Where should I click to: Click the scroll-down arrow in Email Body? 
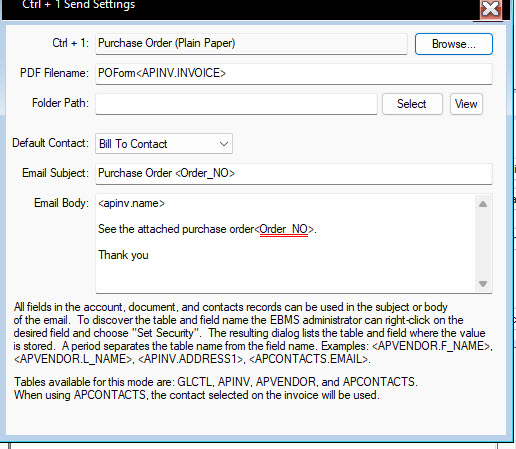[x=483, y=284]
